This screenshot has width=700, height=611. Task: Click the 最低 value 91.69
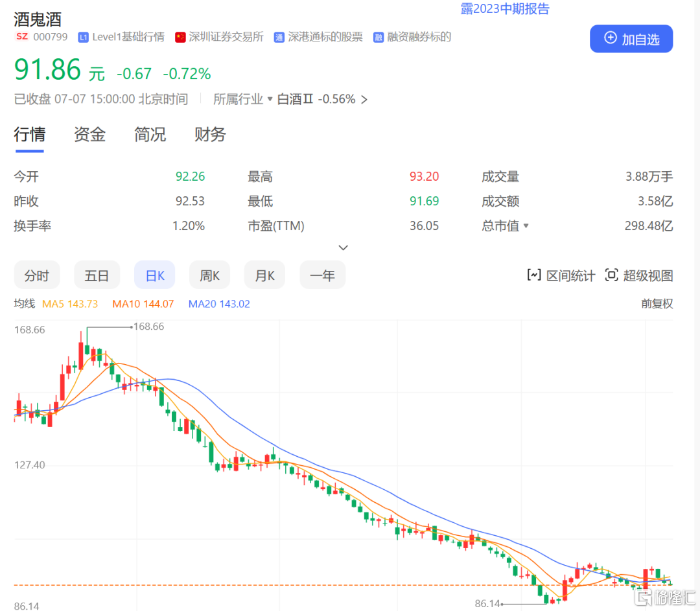[424, 202]
